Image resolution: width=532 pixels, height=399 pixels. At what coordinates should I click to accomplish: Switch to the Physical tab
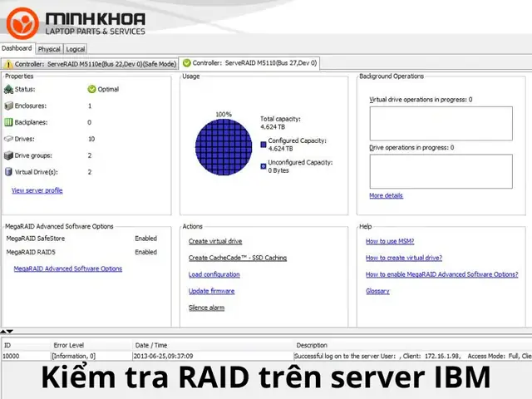click(49, 49)
